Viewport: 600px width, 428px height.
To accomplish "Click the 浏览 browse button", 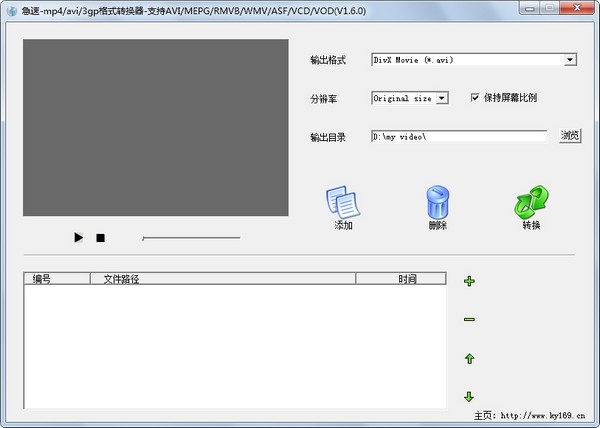I will click(570, 135).
